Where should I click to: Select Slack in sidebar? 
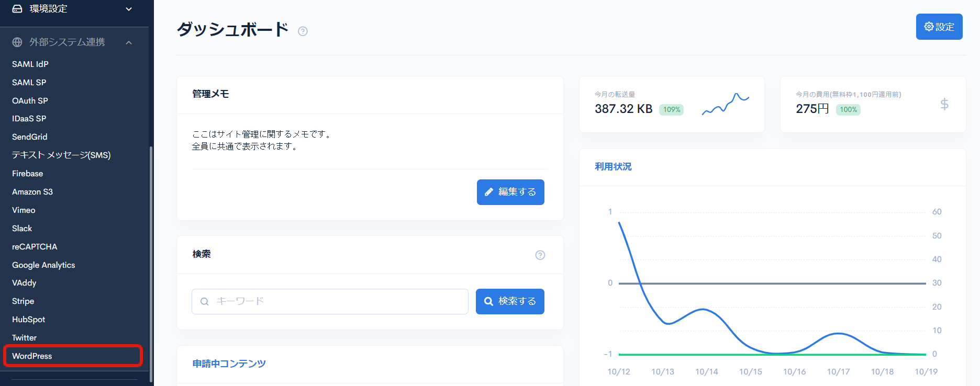(22, 228)
